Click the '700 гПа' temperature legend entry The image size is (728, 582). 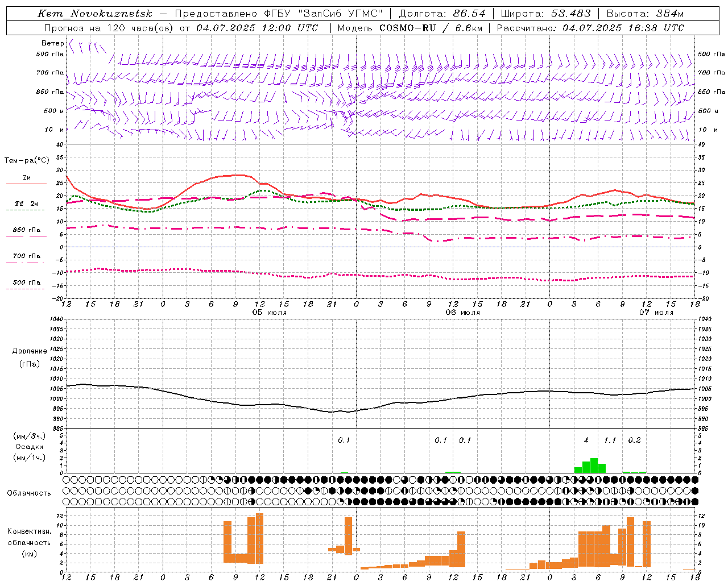(27, 256)
